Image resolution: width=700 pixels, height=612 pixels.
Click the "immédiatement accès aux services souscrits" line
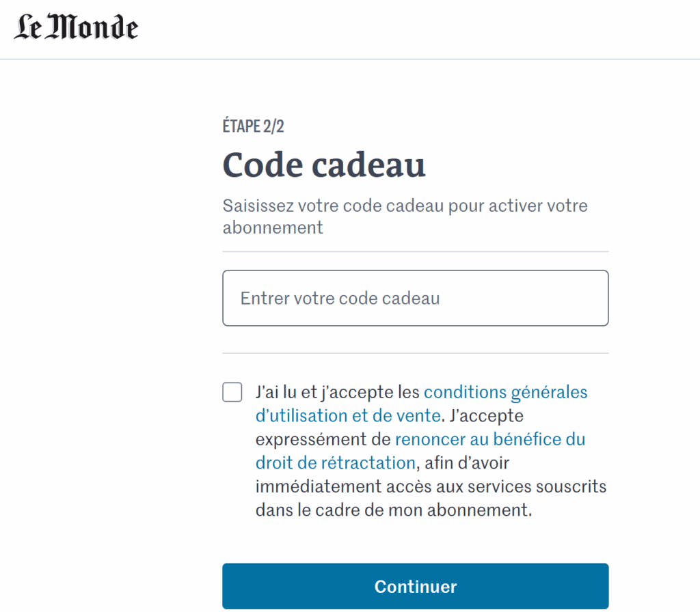pyautogui.click(x=431, y=486)
